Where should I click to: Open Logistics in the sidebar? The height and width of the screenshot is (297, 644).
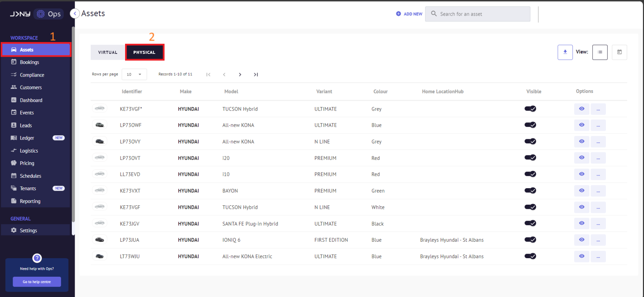(36, 150)
